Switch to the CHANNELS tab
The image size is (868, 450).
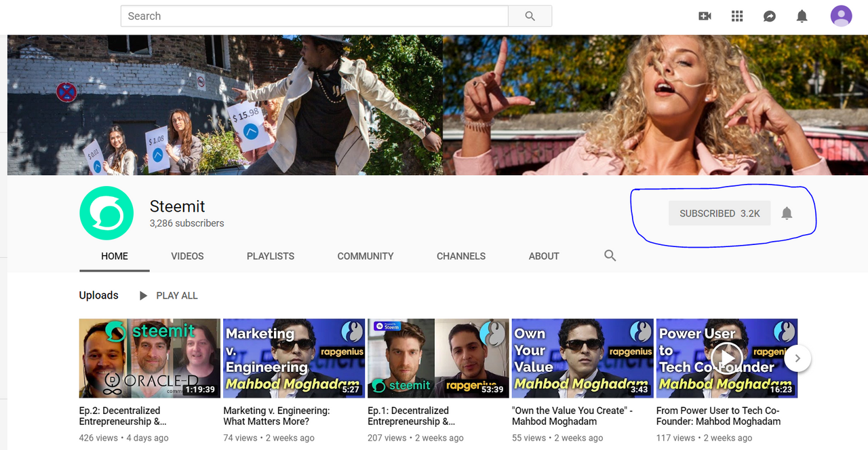click(x=461, y=257)
